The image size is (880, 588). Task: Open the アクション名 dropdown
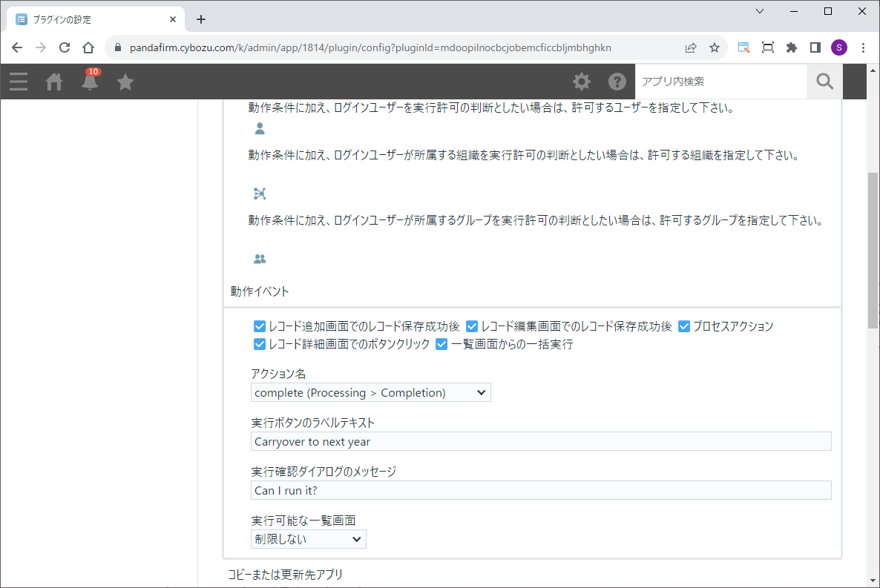pos(371,393)
